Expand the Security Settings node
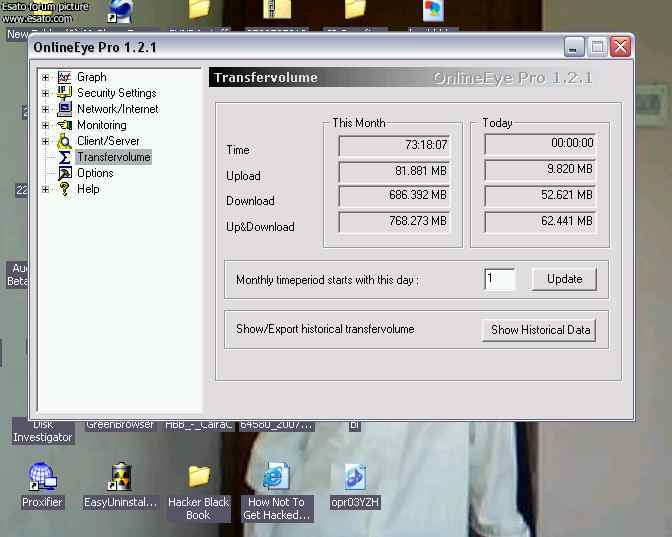 click(x=45, y=93)
